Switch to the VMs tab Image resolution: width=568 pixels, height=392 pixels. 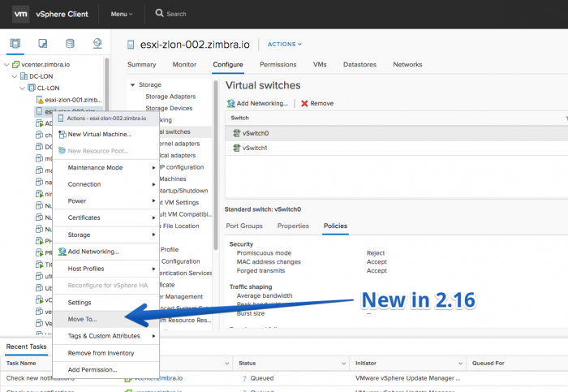[x=320, y=64]
